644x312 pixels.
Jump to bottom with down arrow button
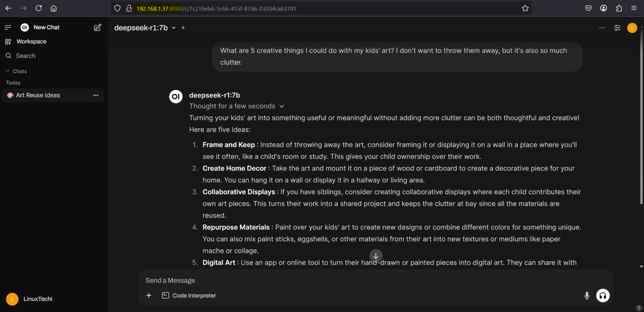click(x=376, y=256)
